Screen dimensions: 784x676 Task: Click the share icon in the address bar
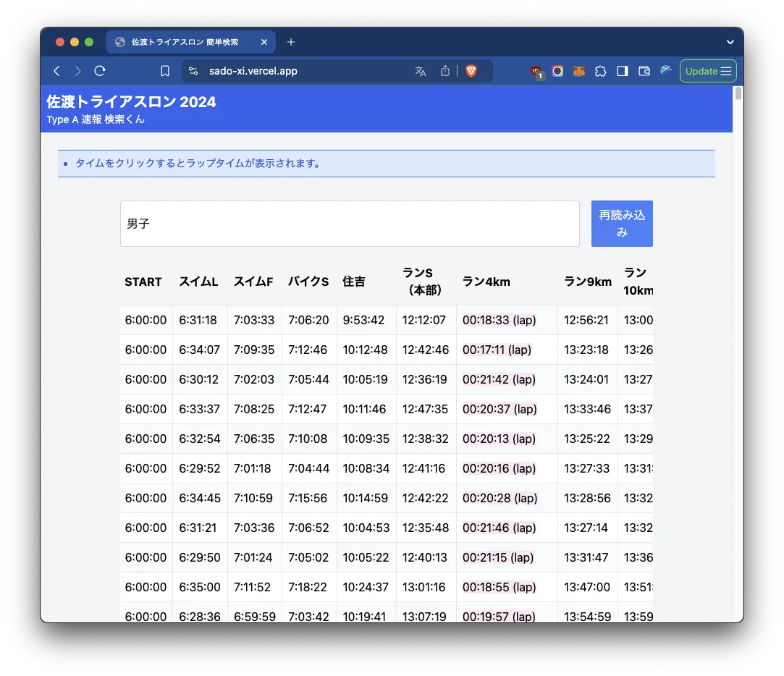pyautogui.click(x=445, y=71)
